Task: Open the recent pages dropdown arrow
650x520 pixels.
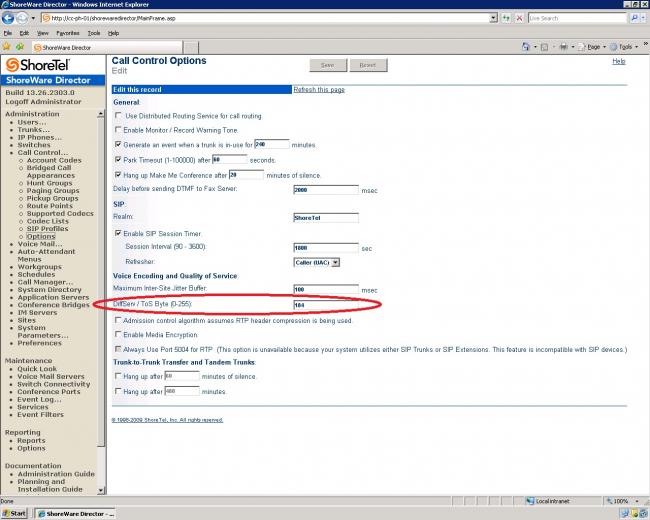Action: 33,18
